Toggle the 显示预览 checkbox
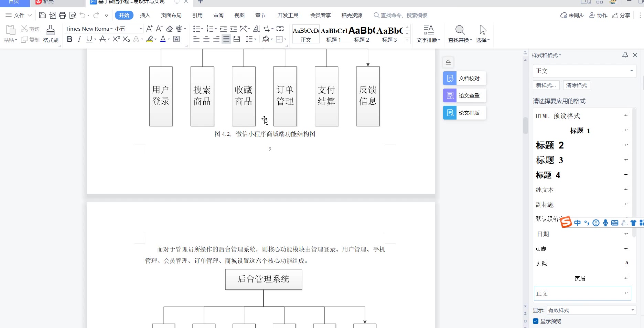This screenshot has width=644, height=328. [536, 321]
